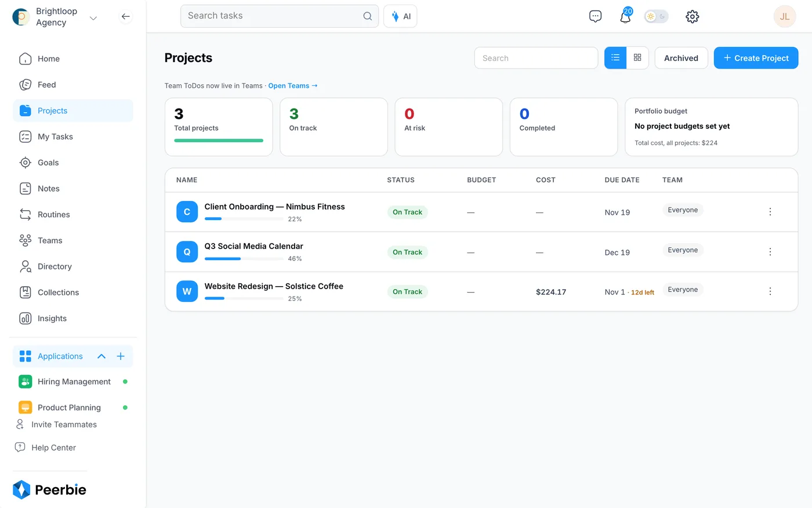Viewport: 812px width, 508px height.
Task: Open the Everyone team chip for Solstice Coffee
Action: tap(683, 290)
